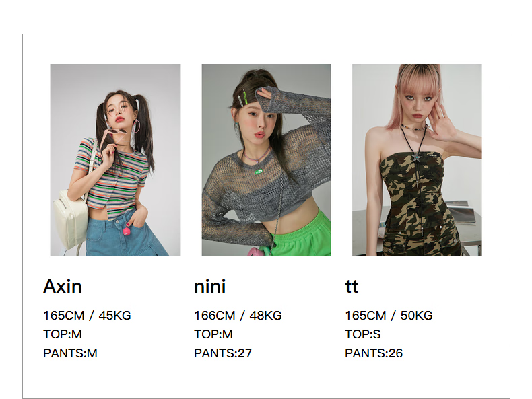
Task: Open the nini model photo
Action: click(267, 159)
